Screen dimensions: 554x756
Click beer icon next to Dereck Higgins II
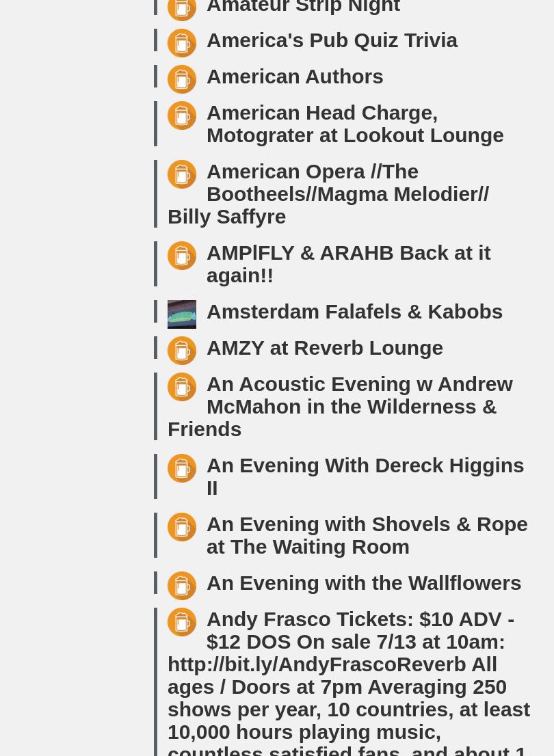coord(182,468)
